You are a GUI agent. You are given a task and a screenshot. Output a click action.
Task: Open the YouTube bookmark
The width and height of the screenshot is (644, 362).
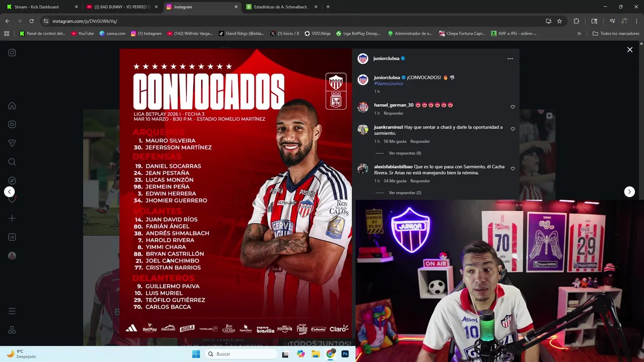click(x=83, y=33)
